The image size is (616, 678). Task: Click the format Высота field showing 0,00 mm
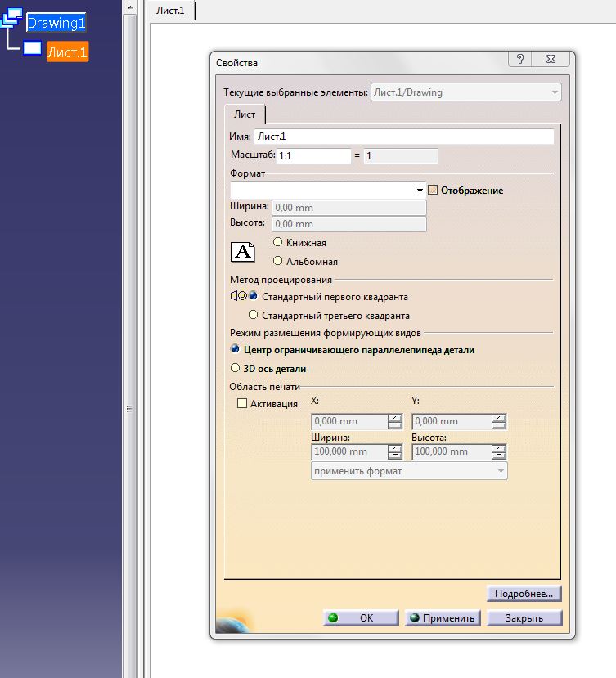[x=349, y=224]
